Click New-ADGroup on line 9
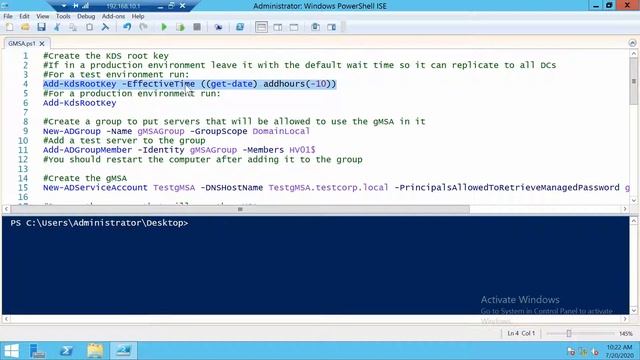 pyautogui.click(x=71, y=131)
